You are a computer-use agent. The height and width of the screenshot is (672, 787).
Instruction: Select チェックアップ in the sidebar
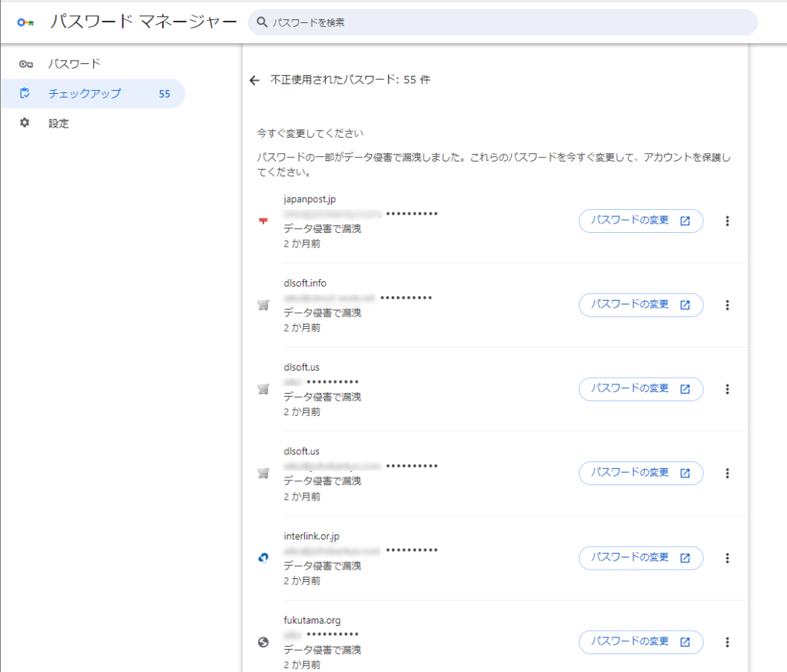pos(85,94)
